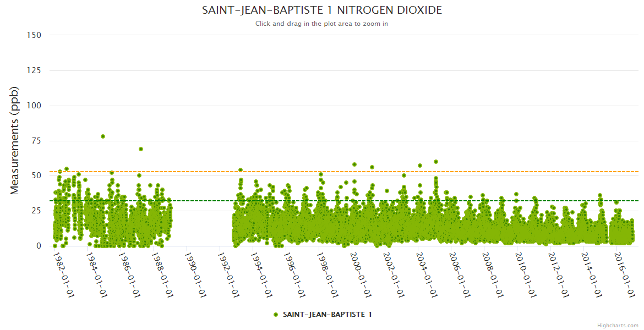Click the 60 ppb data point near 2005
Viewport: 644px width, 330px height.
tap(436, 162)
